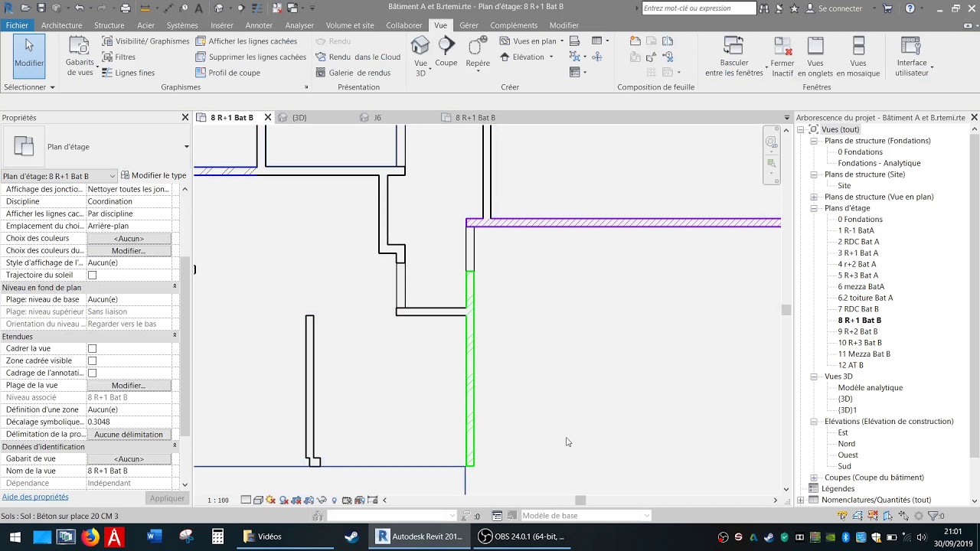This screenshot has width=980, height=551.
Task: Open the Architecture ribbon tab
Action: click(x=61, y=25)
